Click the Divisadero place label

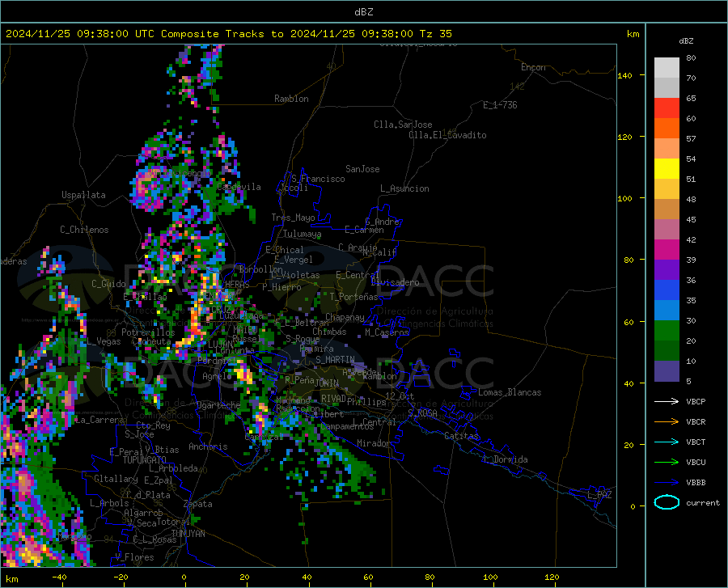[x=395, y=282]
